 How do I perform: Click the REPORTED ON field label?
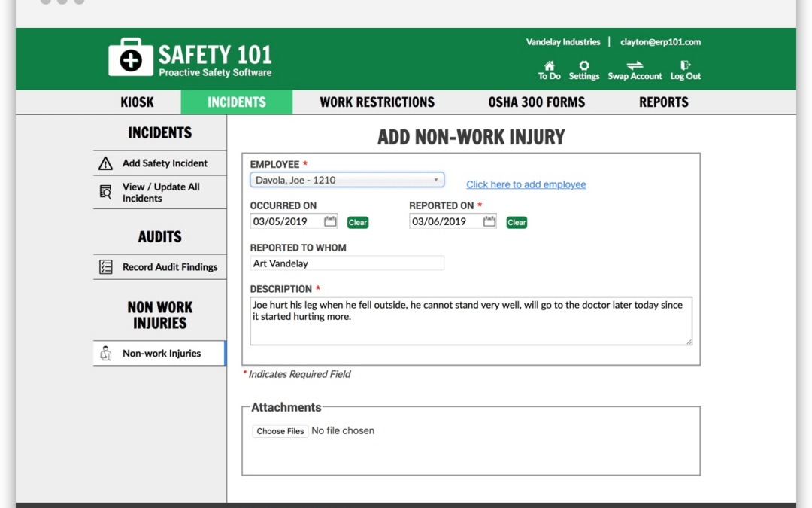click(441, 205)
